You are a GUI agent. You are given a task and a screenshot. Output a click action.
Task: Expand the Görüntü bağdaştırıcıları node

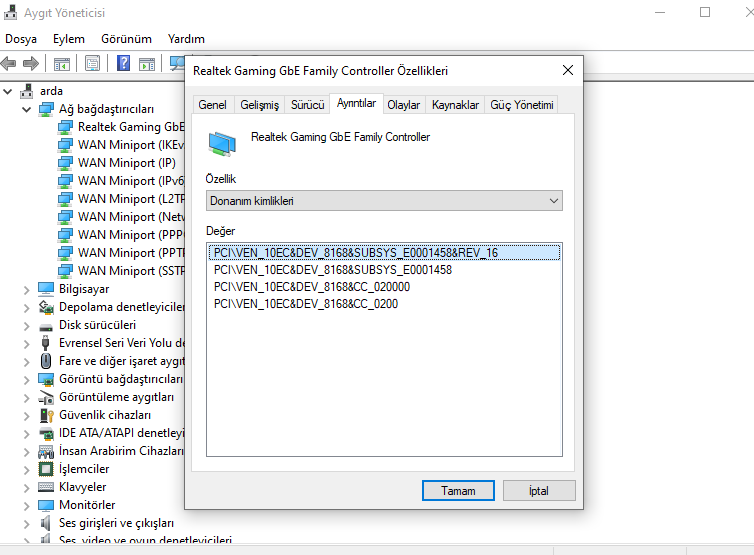26,379
